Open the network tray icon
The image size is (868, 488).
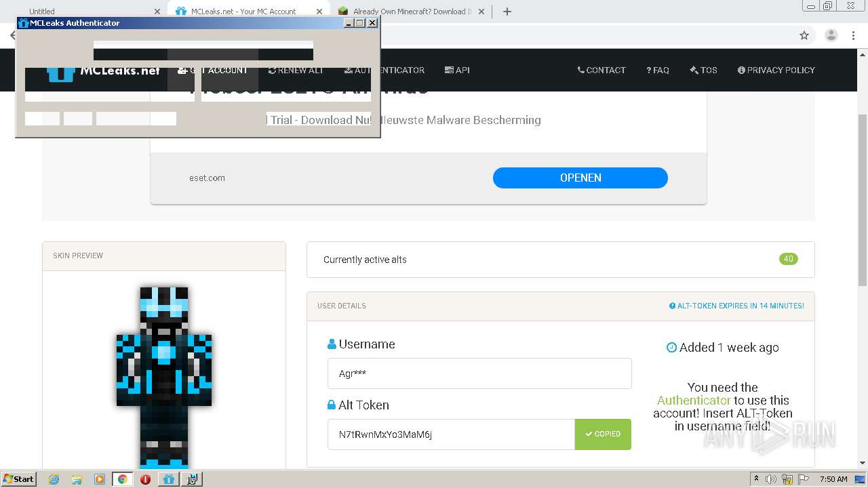coord(787,479)
